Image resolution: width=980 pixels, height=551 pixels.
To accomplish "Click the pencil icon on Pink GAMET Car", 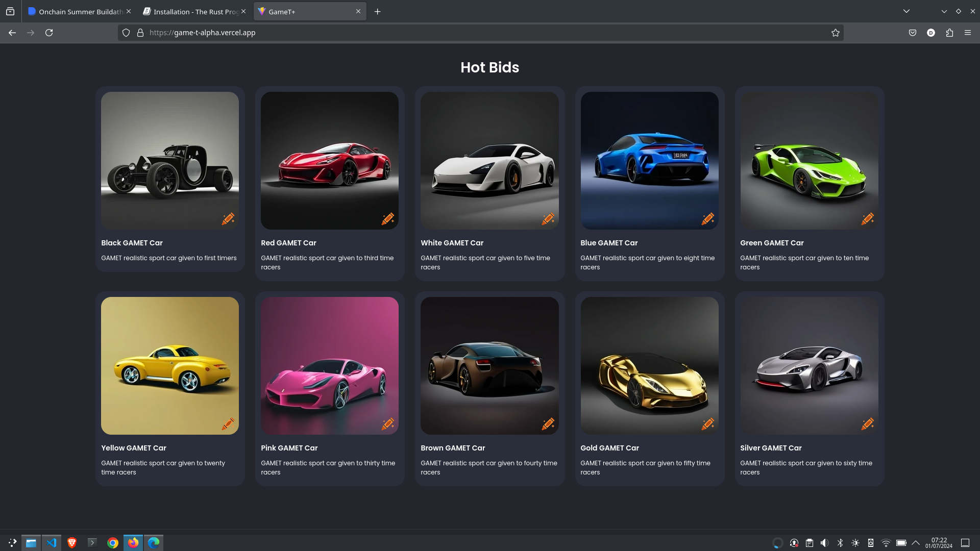I will pos(387,424).
